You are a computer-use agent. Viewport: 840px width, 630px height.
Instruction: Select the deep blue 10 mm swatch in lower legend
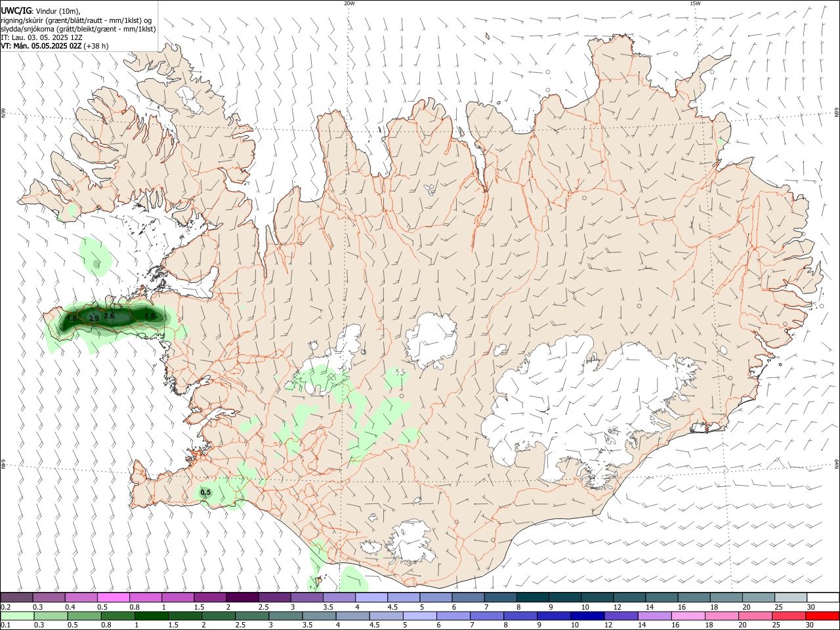click(587, 616)
